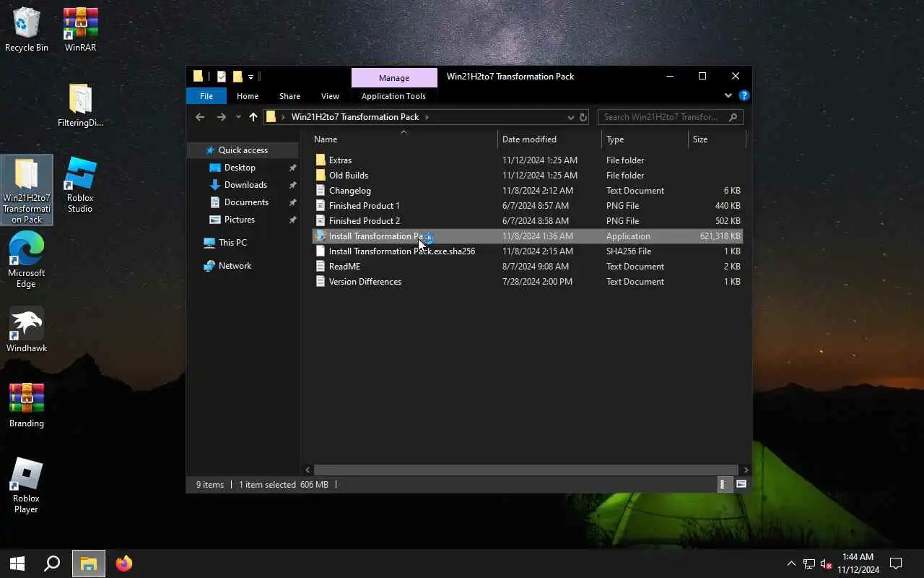Image resolution: width=924 pixels, height=578 pixels.
Task: Open the WinRAR desktop shortcut
Action: point(80,29)
